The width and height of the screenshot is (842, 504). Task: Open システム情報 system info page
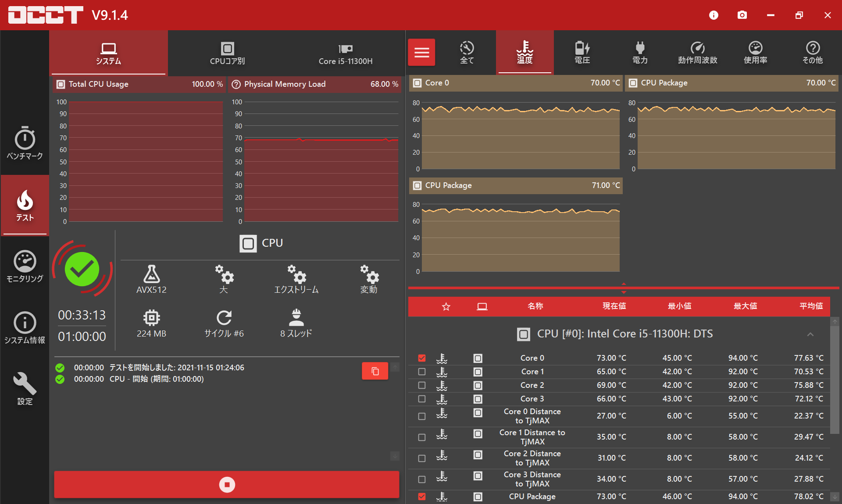pyautogui.click(x=25, y=327)
